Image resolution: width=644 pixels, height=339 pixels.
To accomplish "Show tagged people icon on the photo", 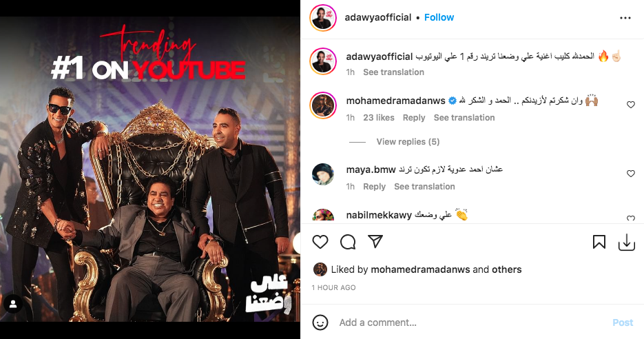I will [13, 304].
